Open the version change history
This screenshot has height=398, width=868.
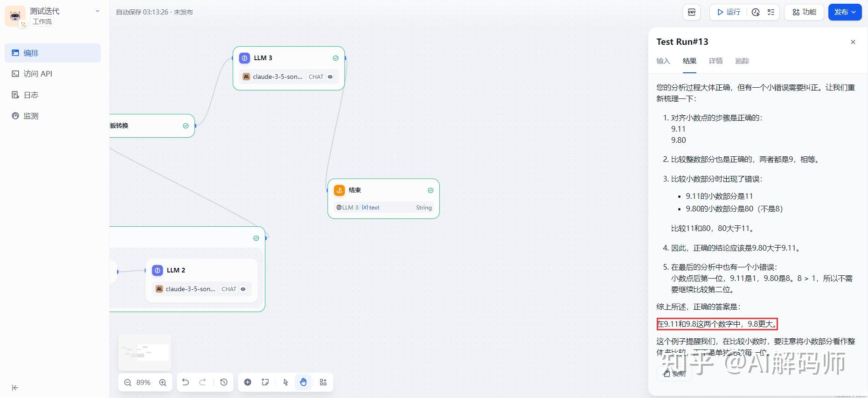(224, 382)
